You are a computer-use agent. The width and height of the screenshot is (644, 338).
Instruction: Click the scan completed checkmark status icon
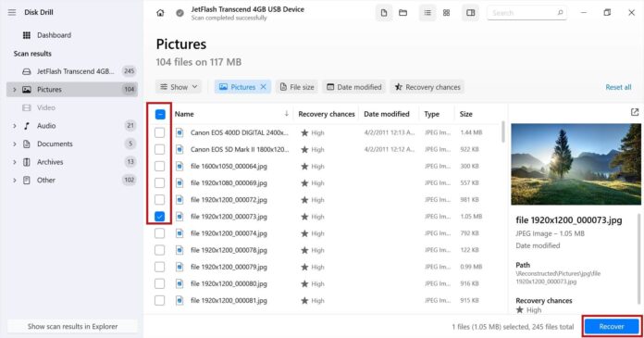(180, 13)
